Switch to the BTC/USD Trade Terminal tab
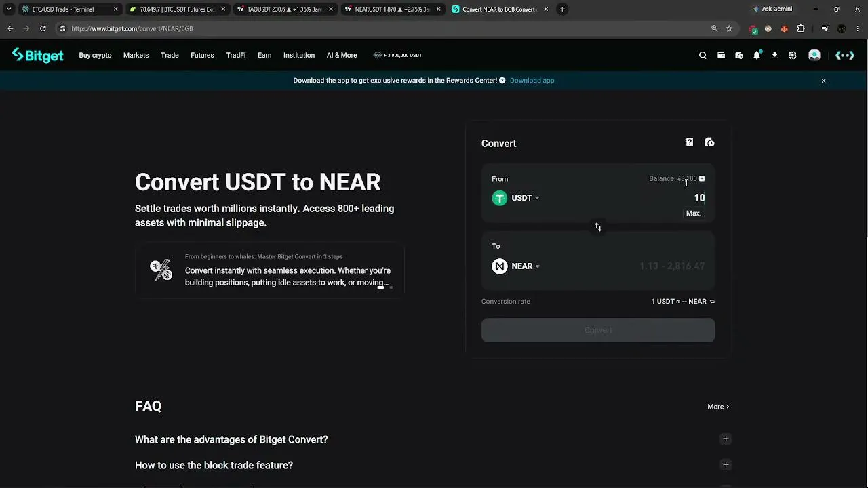This screenshot has height=488, width=868. pyautogui.click(x=70, y=9)
